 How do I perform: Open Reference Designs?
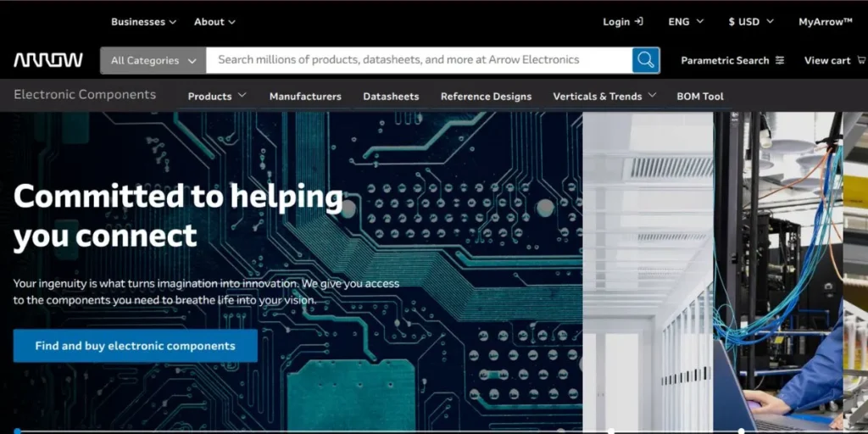pos(486,97)
